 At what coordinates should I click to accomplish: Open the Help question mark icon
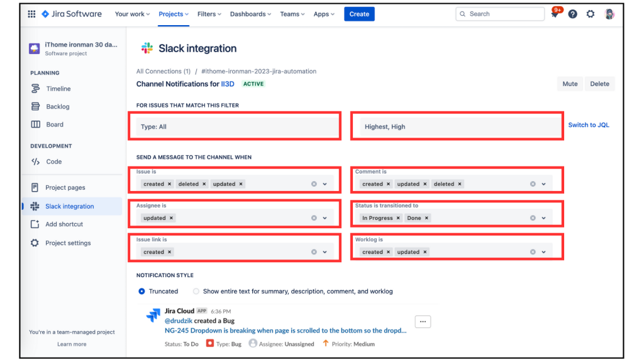coord(572,14)
